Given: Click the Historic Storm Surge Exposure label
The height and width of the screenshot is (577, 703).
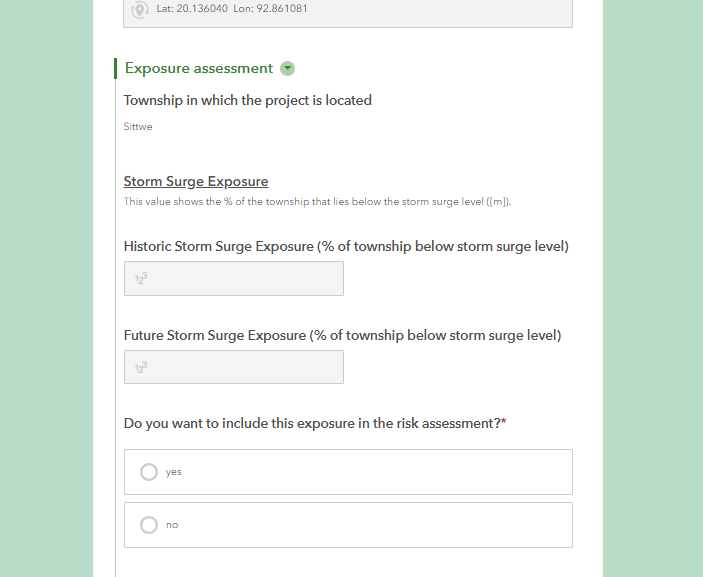Looking at the screenshot, I should click(346, 246).
